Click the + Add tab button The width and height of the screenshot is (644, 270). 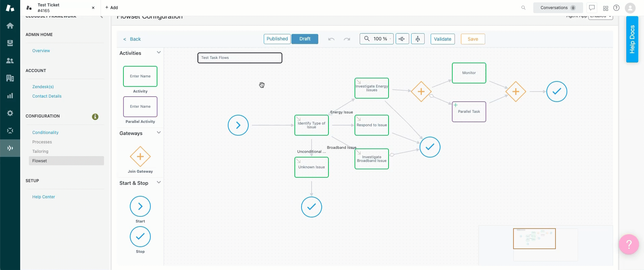[111, 8]
